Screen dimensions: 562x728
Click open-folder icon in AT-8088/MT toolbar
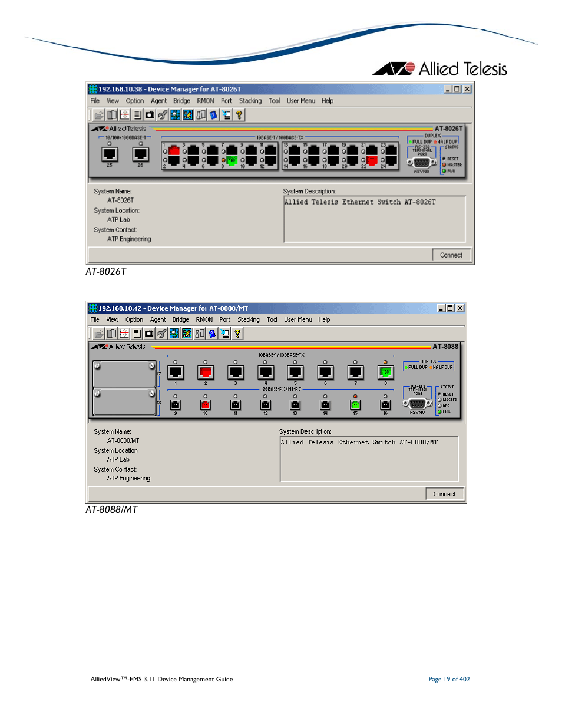click(x=99, y=334)
